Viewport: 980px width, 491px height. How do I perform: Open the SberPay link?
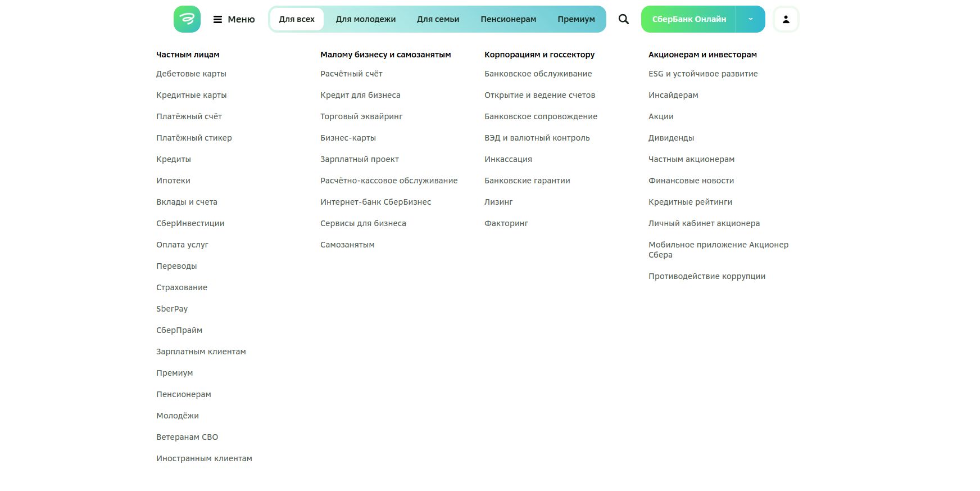(172, 309)
